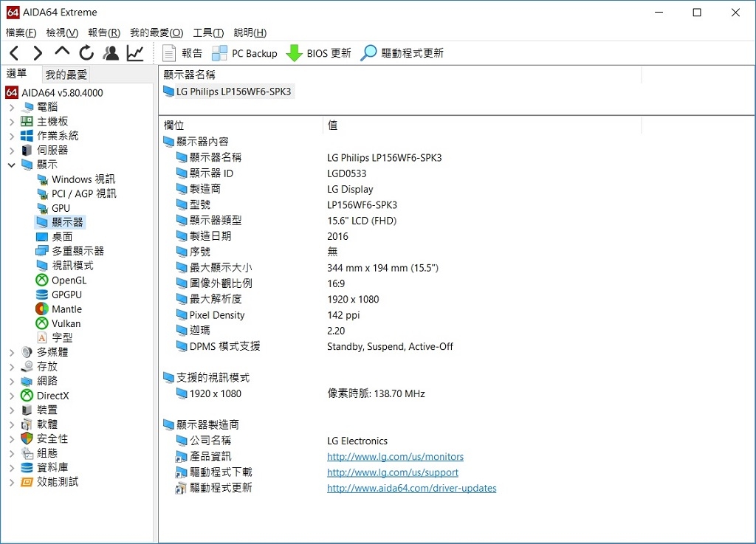Image resolution: width=756 pixels, height=544 pixels.
Task: Click the 報告 report toolbar button
Action: pos(182,53)
